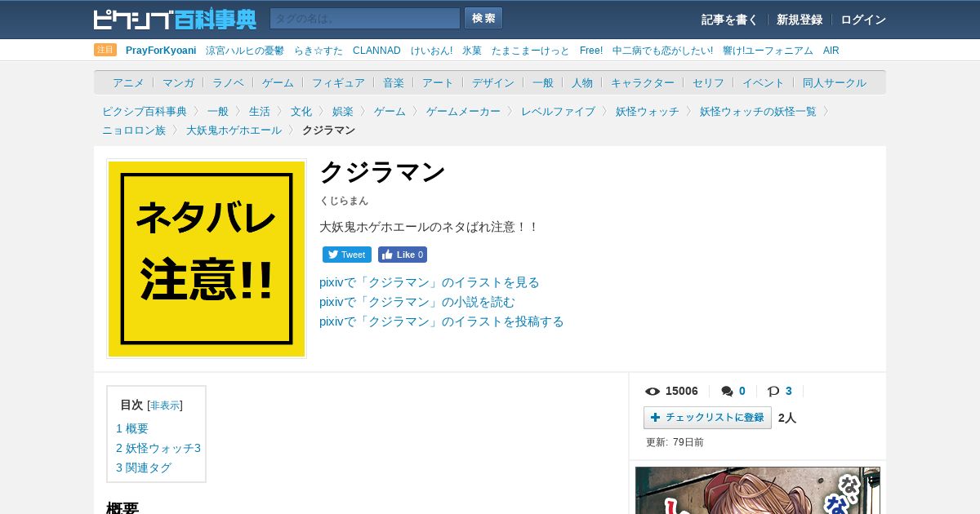This screenshot has height=514, width=980.
Task: Open the けいおん! tag
Action: pos(431,51)
